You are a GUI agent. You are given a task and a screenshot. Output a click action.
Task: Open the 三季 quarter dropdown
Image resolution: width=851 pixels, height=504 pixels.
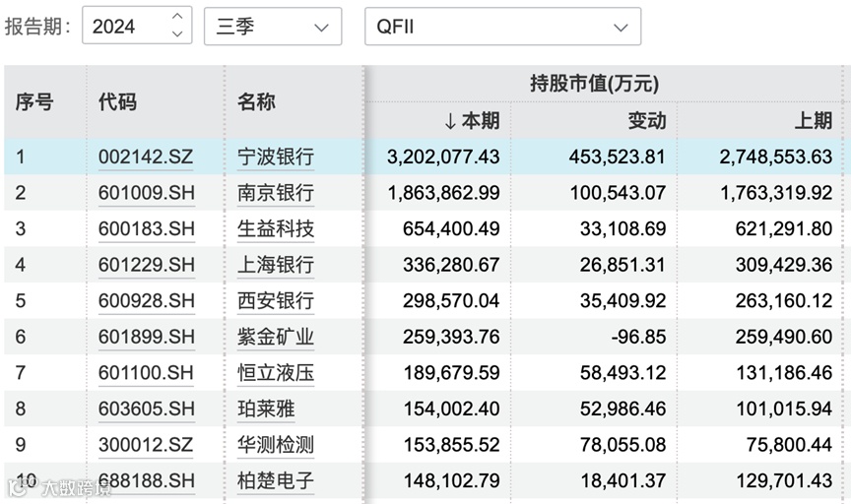pyautogui.click(x=273, y=26)
